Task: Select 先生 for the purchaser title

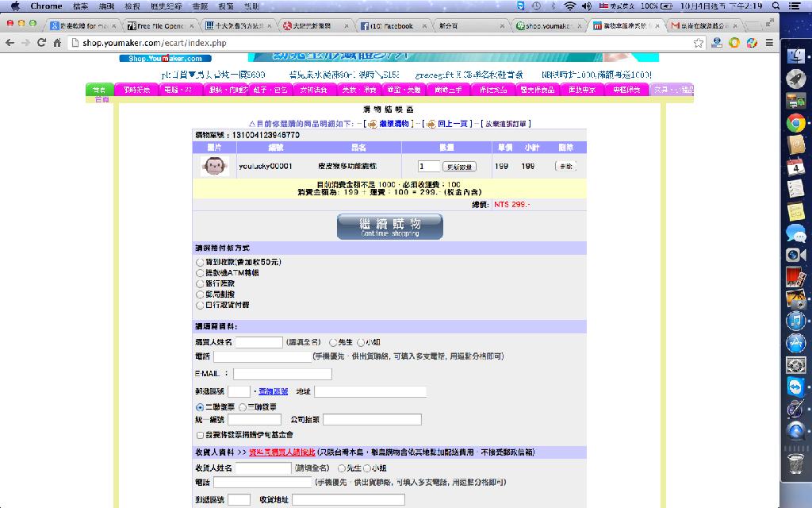Action: coord(333,342)
